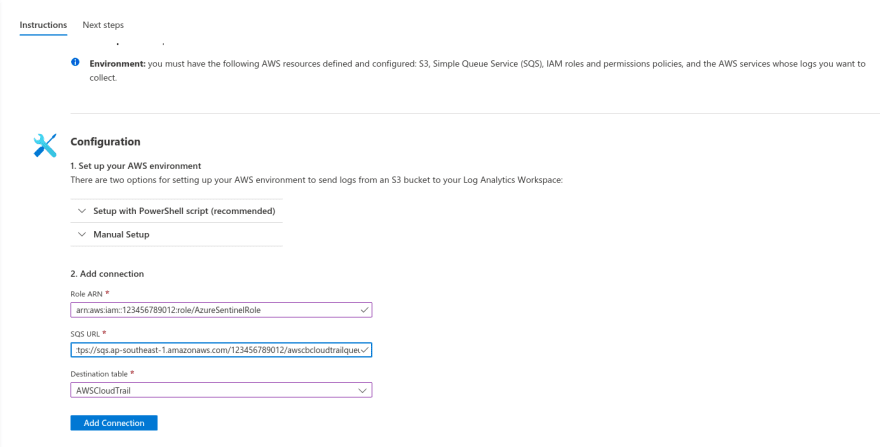
Task: Click '1. Set up your AWS environment' text
Action: click(136, 166)
